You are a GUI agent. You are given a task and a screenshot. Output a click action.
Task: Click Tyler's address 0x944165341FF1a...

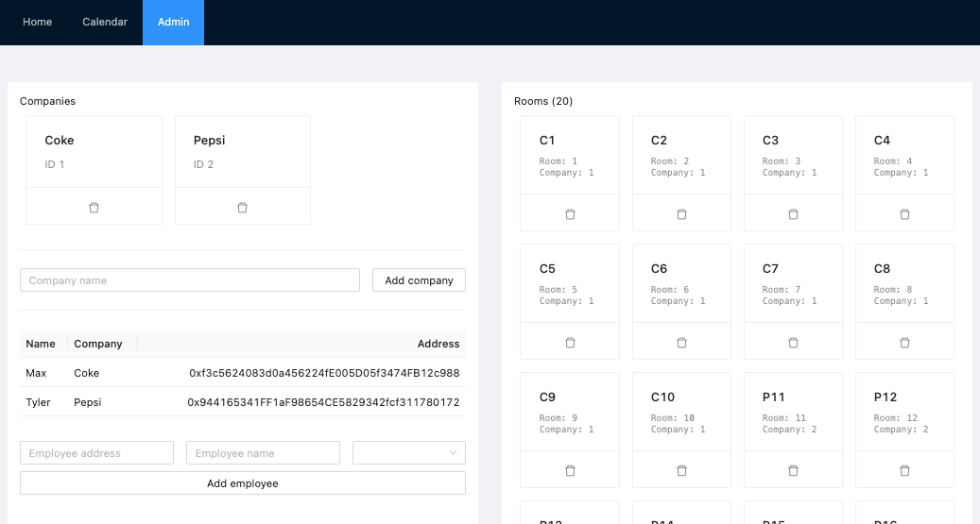point(323,402)
